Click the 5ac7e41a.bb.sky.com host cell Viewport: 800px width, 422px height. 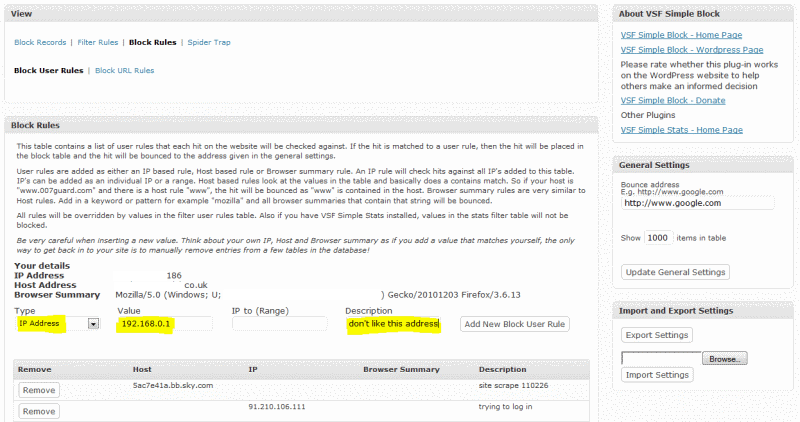(172, 385)
